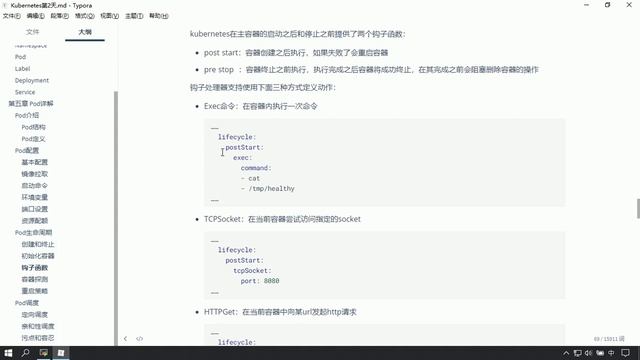Open the 格式(O) menu
Image resolution: width=640 pixels, height=360 pixels.
click(x=84, y=16)
